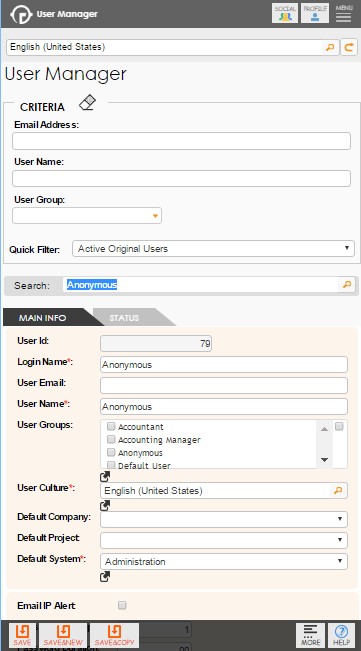Image resolution: width=361 pixels, height=651 pixels.
Task: Open the Profile panel
Action: [x=315, y=13]
